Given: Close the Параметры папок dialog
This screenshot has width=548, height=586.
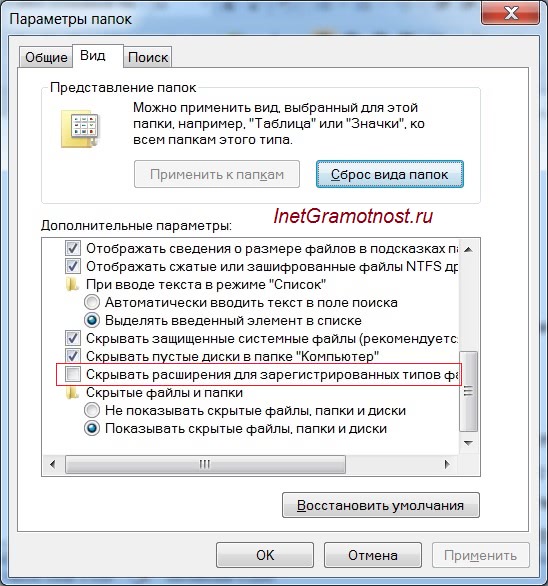Looking at the screenshot, I should pos(511,13).
